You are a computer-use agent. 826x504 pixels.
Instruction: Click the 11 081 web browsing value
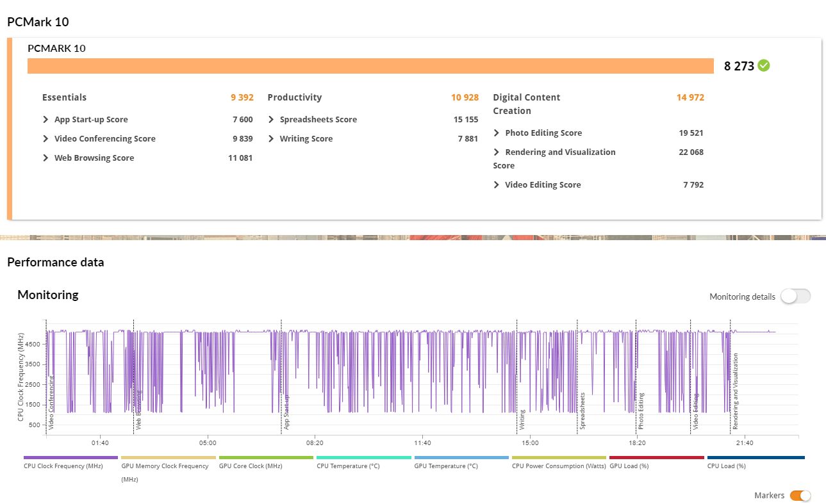(x=240, y=158)
